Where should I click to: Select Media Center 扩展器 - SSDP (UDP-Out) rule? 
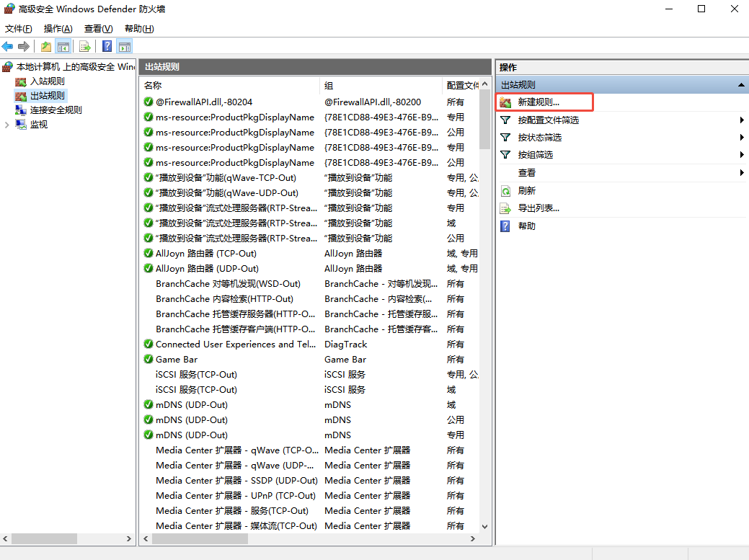click(236, 480)
